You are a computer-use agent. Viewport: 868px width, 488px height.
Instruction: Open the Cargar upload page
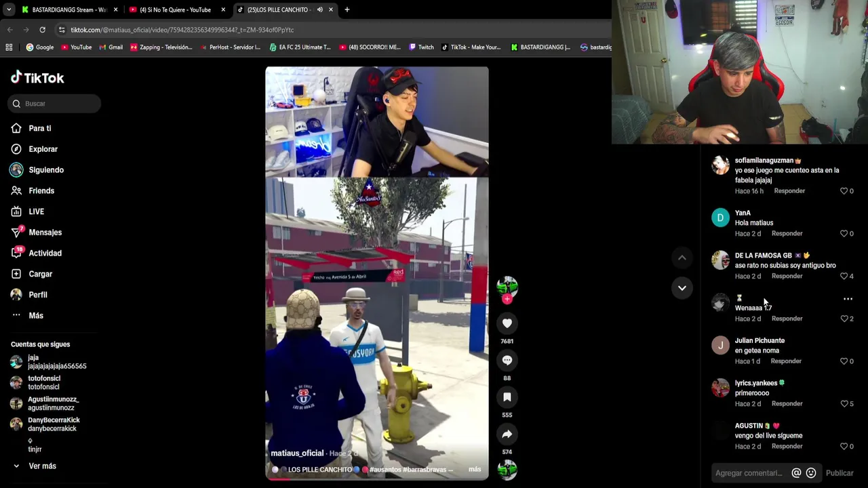tap(40, 274)
